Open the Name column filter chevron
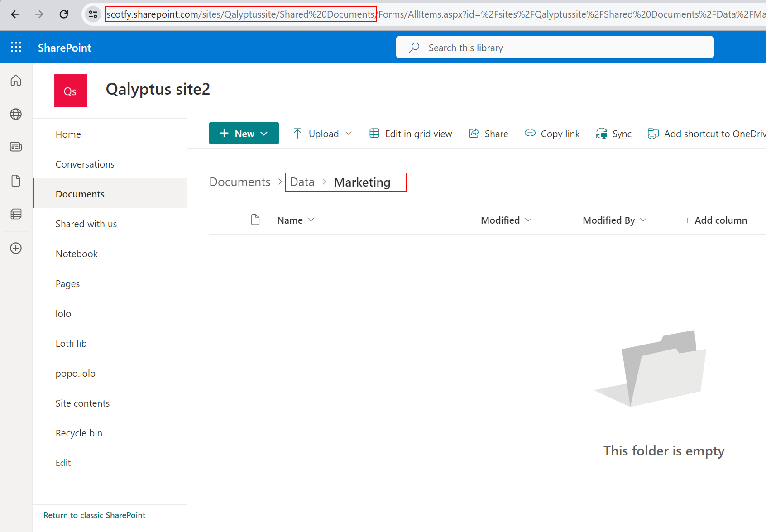766x532 pixels. click(311, 220)
